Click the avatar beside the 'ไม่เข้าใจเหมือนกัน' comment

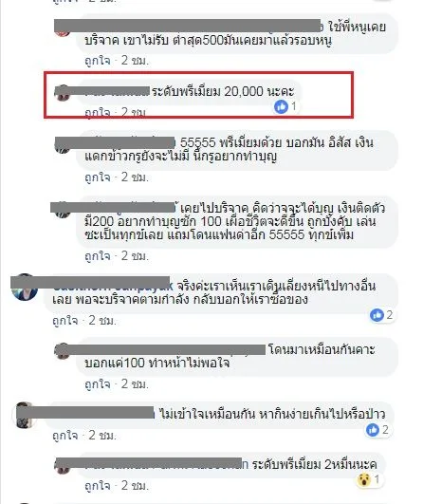click(x=25, y=415)
